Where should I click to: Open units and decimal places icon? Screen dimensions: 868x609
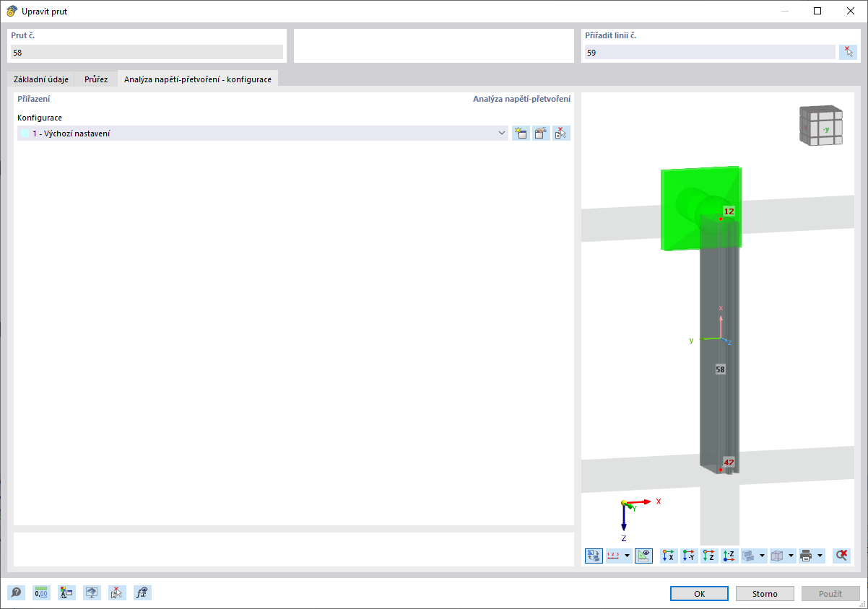click(41, 593)
